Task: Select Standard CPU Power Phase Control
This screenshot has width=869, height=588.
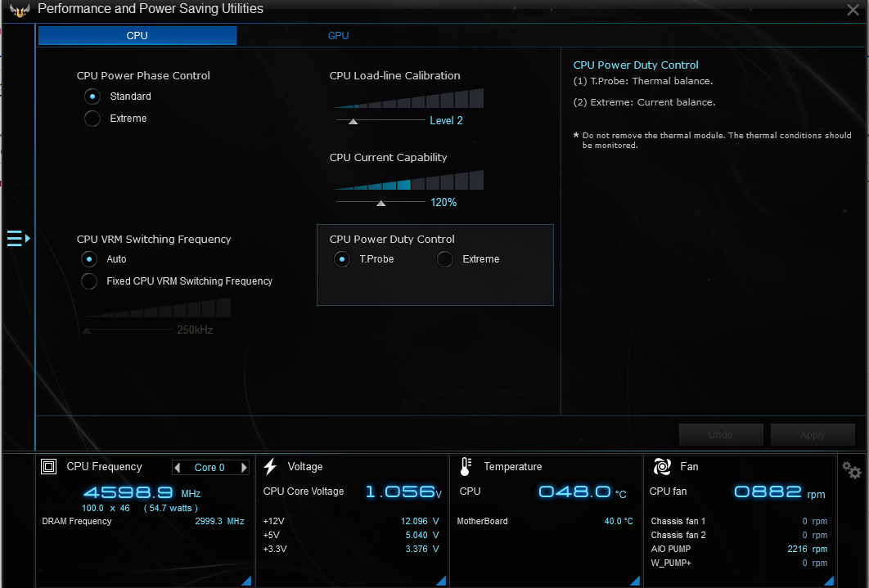Action: pyautogui.click(x=92, y=97)
